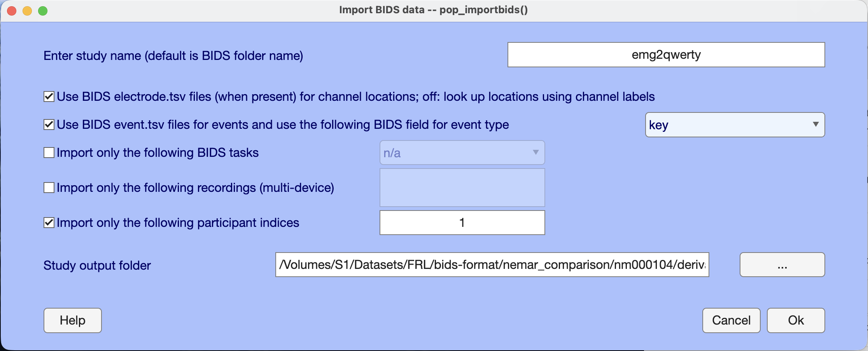Toggle Use BIDS event.tsv files checkbox
Screen dimensions: 868x351
[49, 125]
